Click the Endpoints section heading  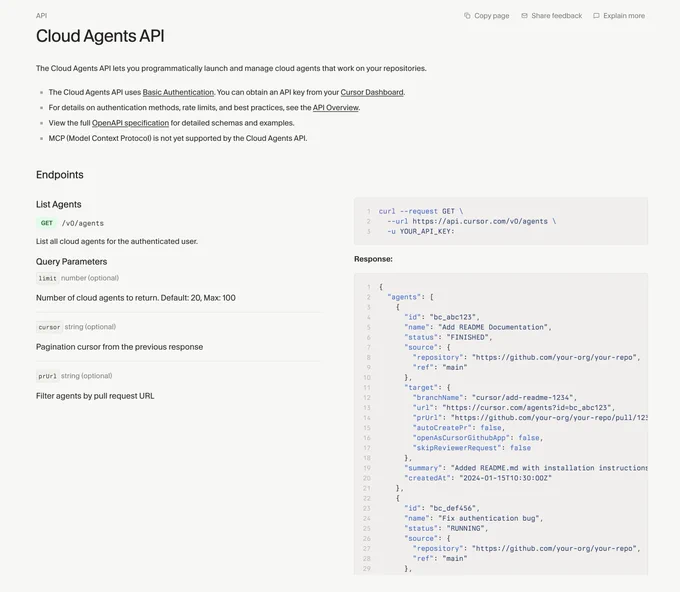60,175
